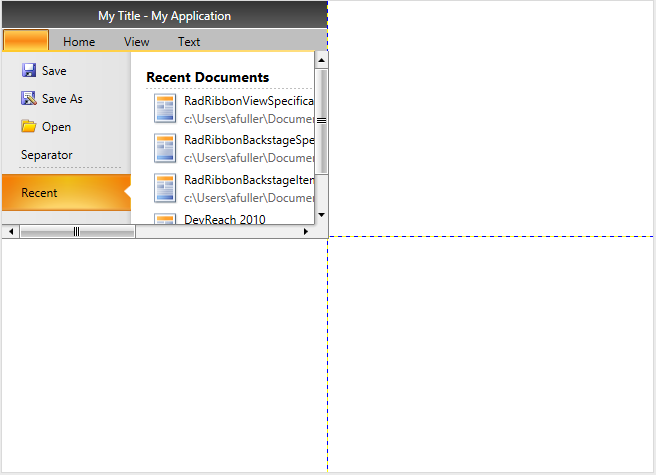Open the RadRibbonViewSpecifica recent document
This screenshot has height=475, width=656.
pos(249,101)
